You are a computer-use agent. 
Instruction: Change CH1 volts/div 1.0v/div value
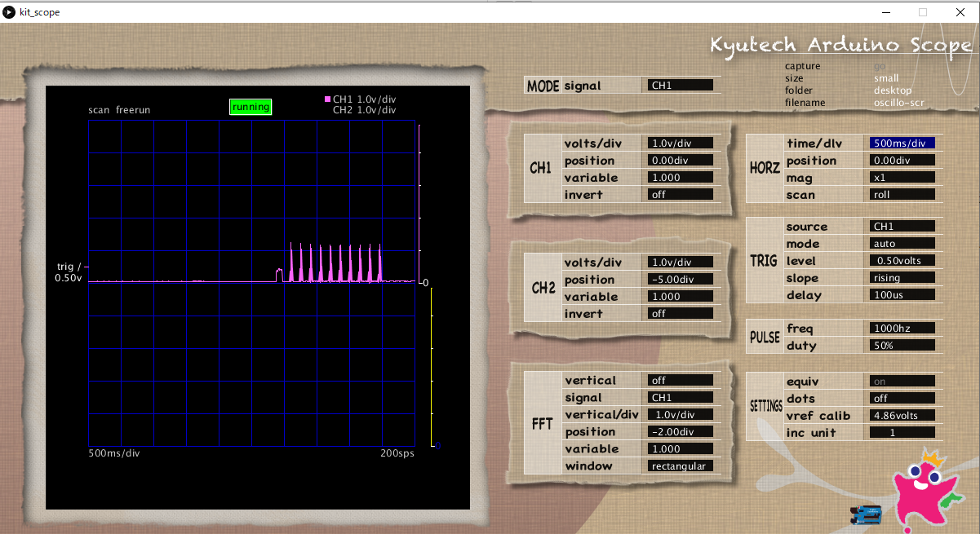click(x=681, y=143)
